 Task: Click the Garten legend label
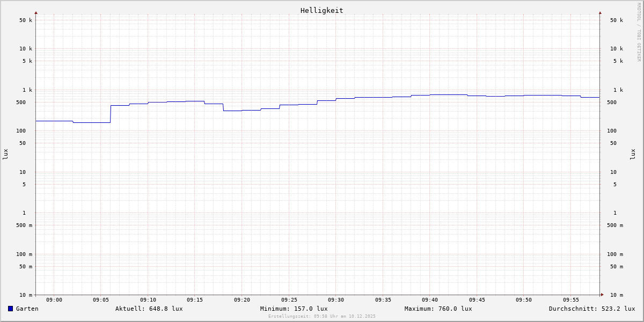(x=27, y=309)
